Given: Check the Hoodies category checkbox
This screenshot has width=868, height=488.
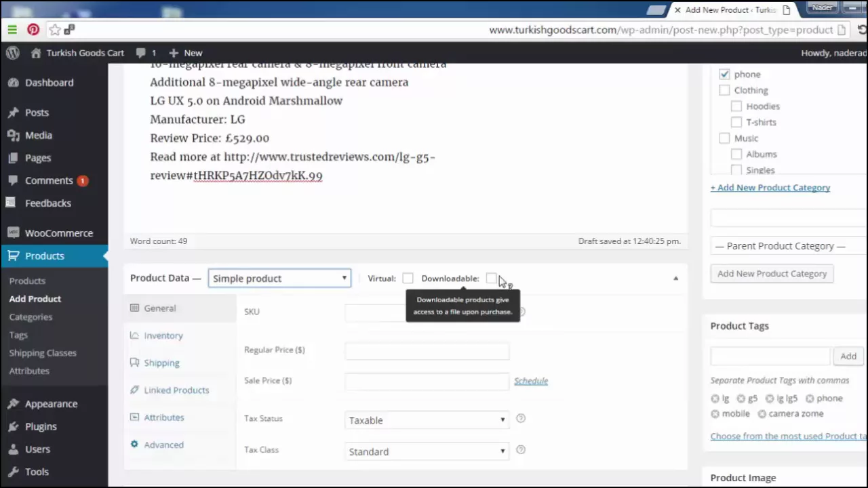Looking at the screenshot, I should coord(736,106).
